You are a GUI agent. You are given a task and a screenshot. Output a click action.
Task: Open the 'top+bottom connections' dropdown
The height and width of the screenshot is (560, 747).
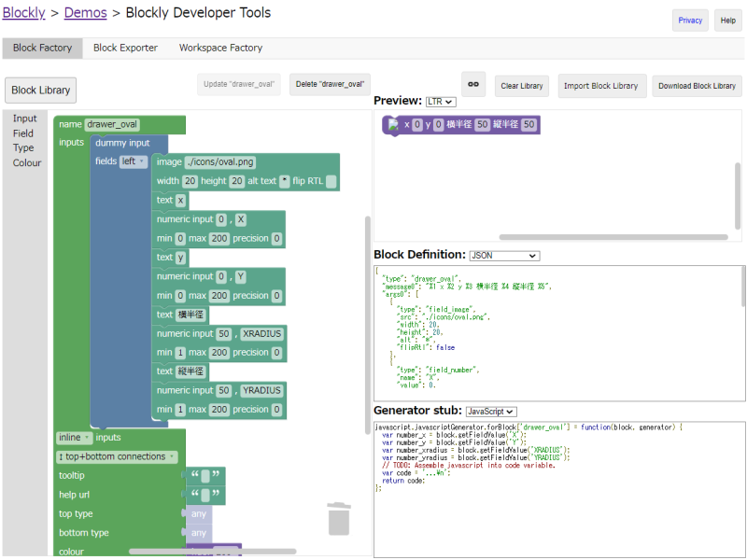click(x=112, y=455)
